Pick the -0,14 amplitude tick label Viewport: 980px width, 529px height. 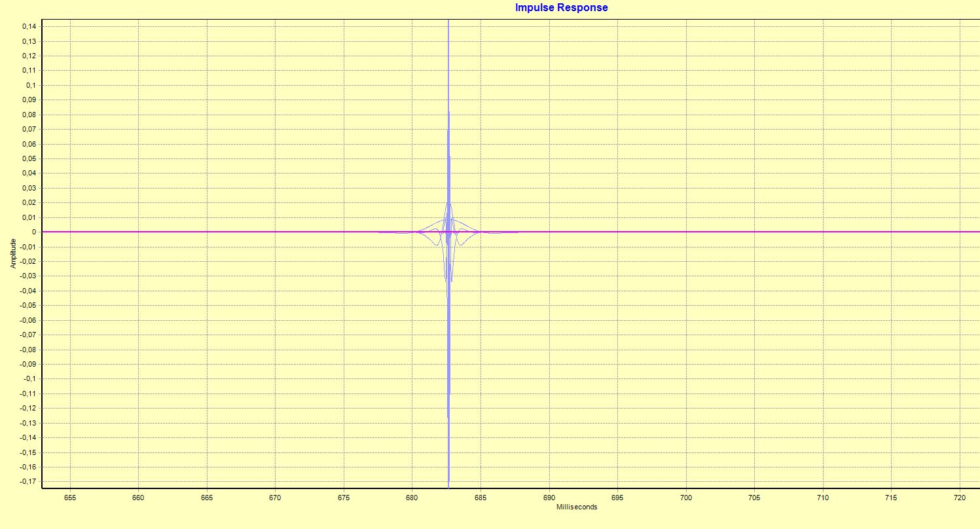click(27, 437)
